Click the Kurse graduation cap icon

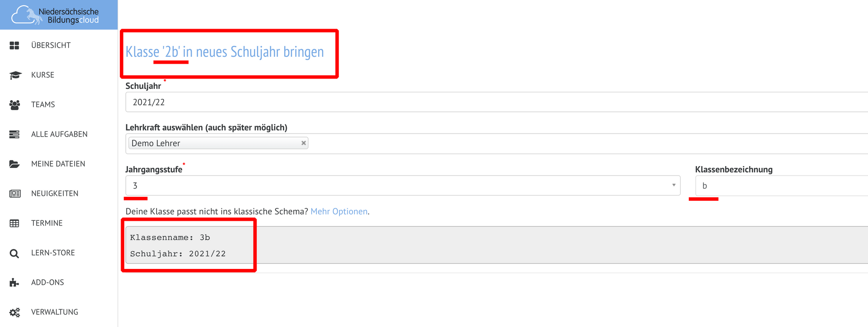(15, 75)
